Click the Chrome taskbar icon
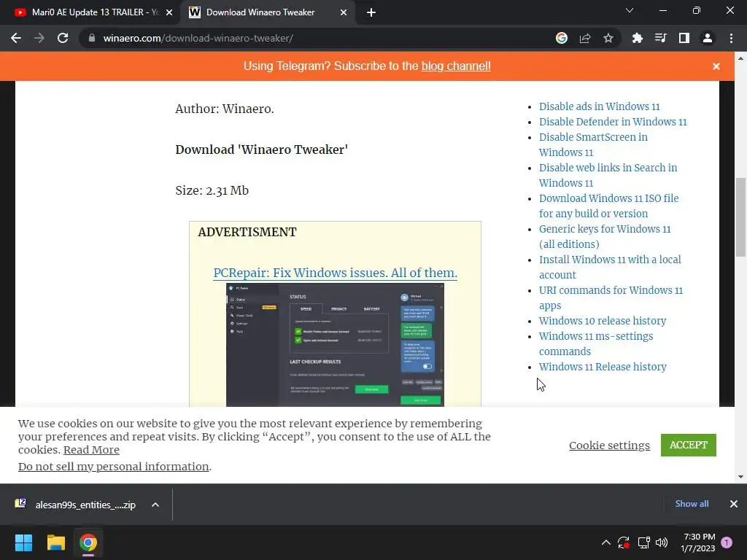Viewport: 747px width, 560px height. (x=88, y=542)
